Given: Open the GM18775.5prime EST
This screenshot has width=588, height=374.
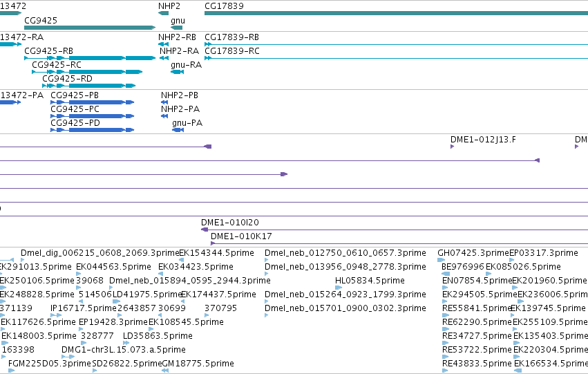Looking at the screenshot, I should point(198,364).
